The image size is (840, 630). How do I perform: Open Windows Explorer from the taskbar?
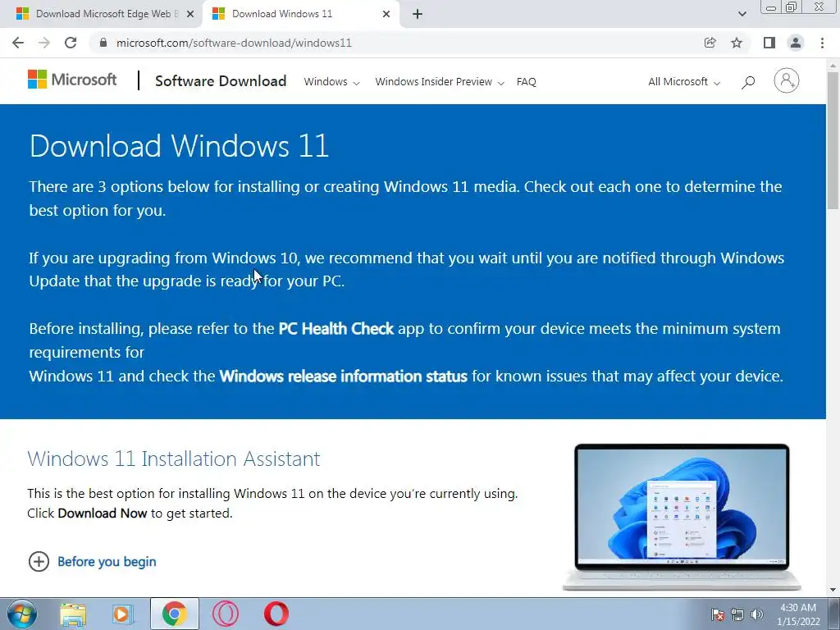click(x=73, y=614)
